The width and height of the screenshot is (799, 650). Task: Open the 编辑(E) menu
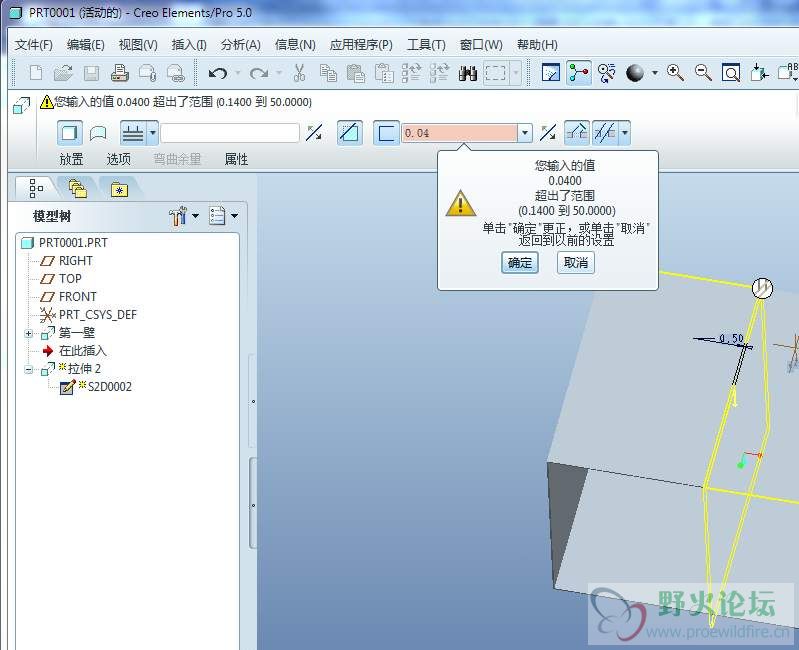86,45
